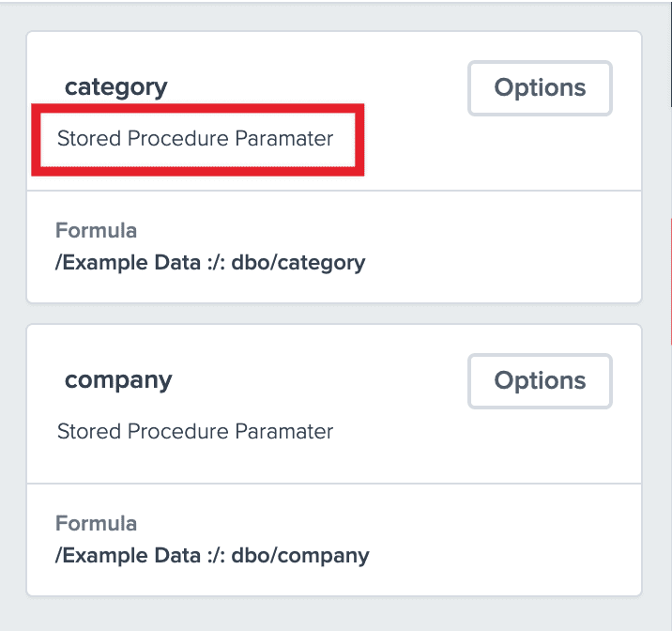Click the divider line in company card
672x631 pixels.
click(334, 484)
